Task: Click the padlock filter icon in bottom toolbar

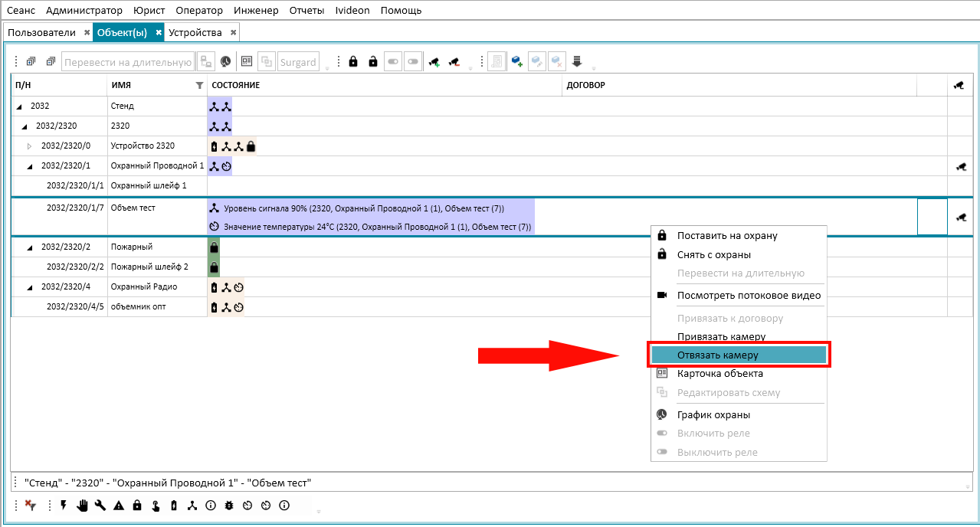Action: [137, 506]
